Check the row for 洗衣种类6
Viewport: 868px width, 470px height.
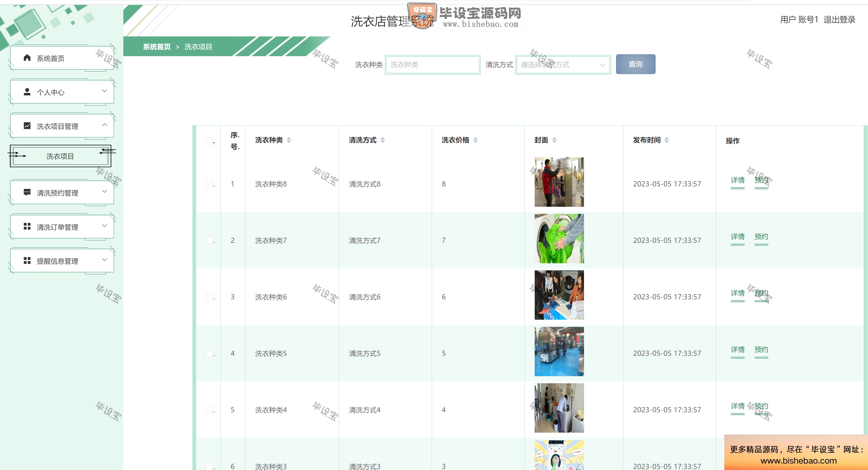coord(209,297)
